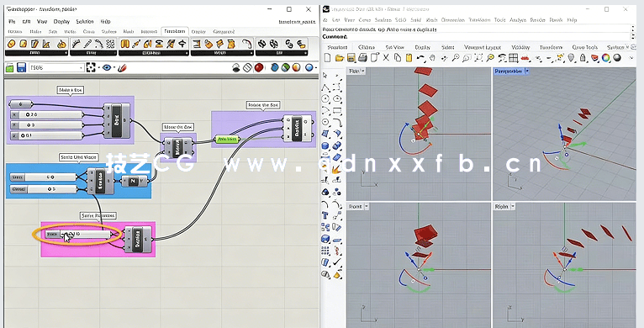Select Series component in blue group
This screenshot has width=644, height=328.
coord(100,181)
